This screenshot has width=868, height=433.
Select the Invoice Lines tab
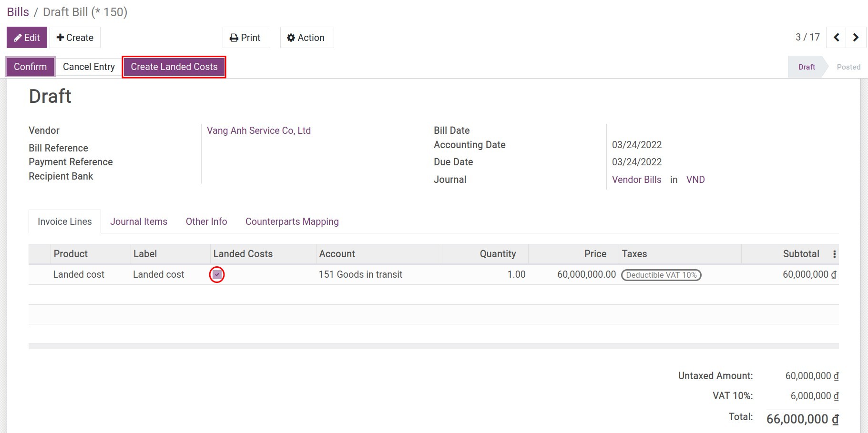[64, 222]
